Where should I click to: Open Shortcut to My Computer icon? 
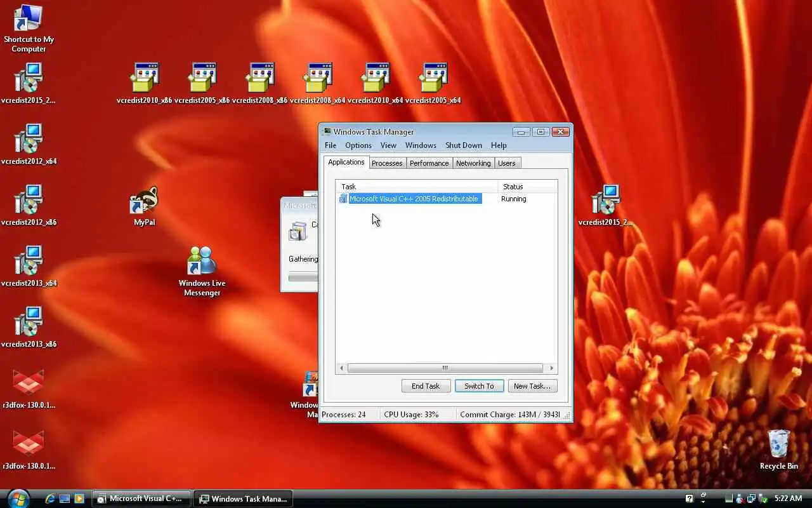click(x=28, y=29)
